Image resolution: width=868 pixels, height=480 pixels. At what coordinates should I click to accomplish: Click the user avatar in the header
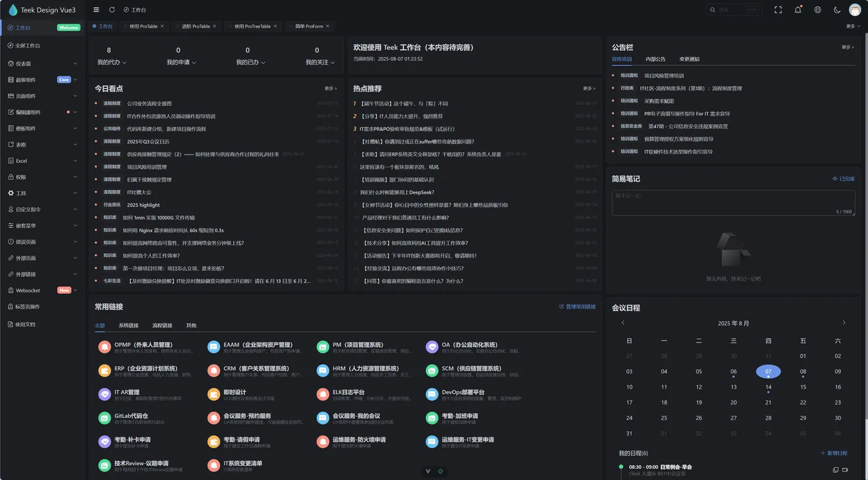coord(855,10)
